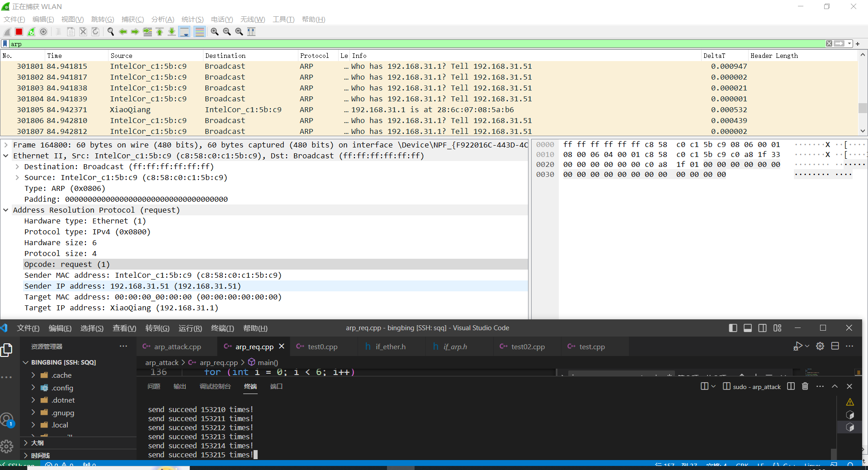Viewport: 868px width, 470px height.
Task: Open the VS Code Explorer view icon
Action: click(x=7, y=350)
